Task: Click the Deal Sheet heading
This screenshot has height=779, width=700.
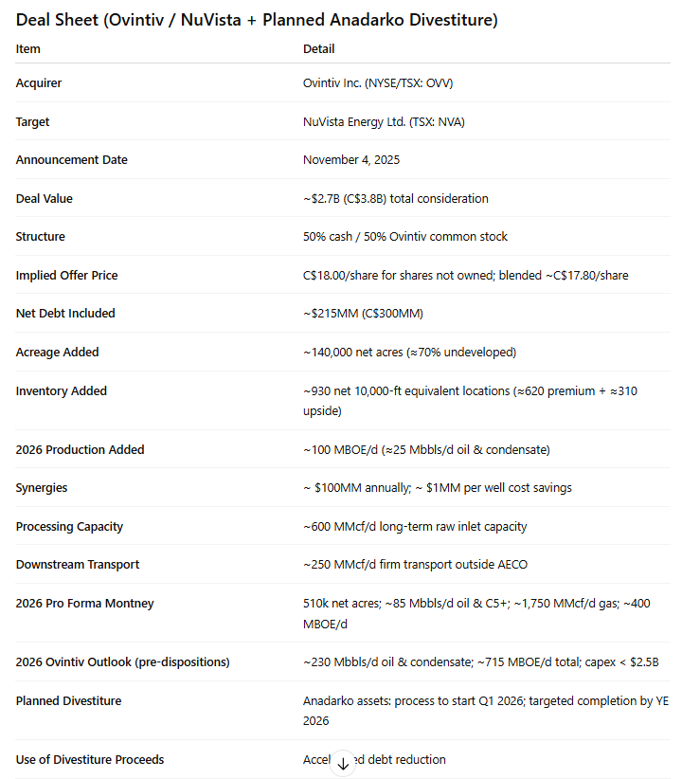Action: click(x=257, y=20)
